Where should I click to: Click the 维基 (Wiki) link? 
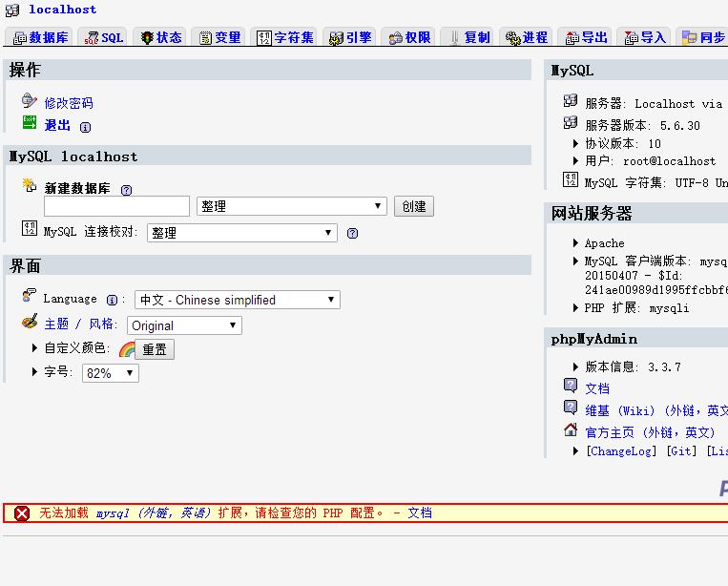point(656,410)
